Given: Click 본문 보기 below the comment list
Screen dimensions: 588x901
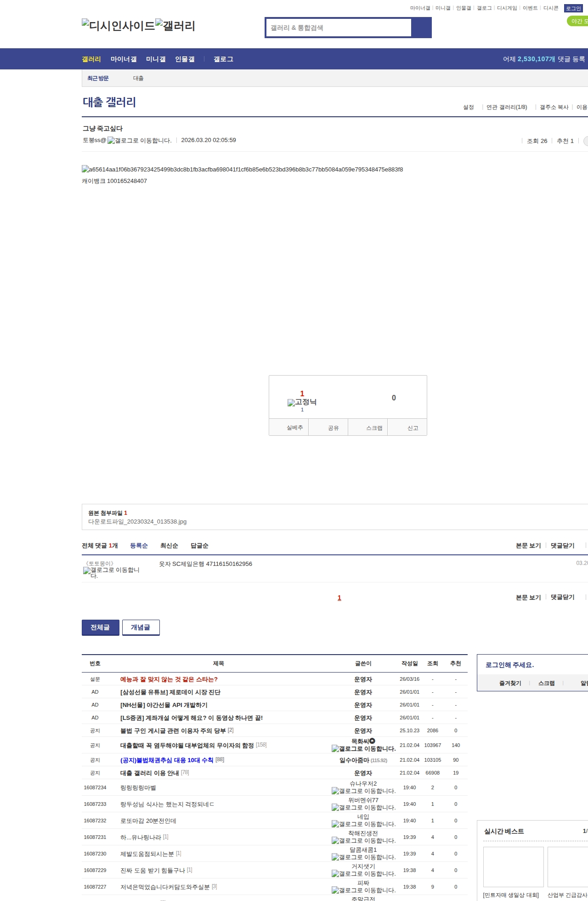Looking at the screenshot, I should pos(528,597).
